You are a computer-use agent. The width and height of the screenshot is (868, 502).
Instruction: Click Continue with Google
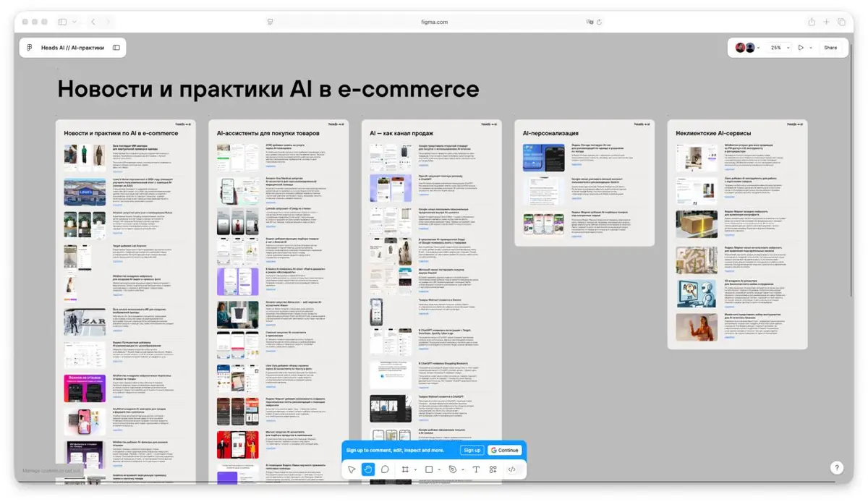(504, 450)
